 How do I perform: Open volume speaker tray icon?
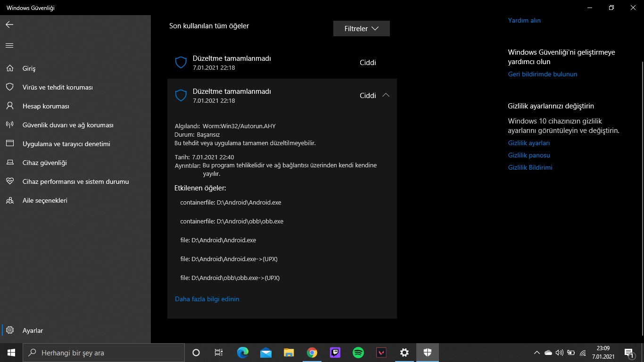coord(560,353)
